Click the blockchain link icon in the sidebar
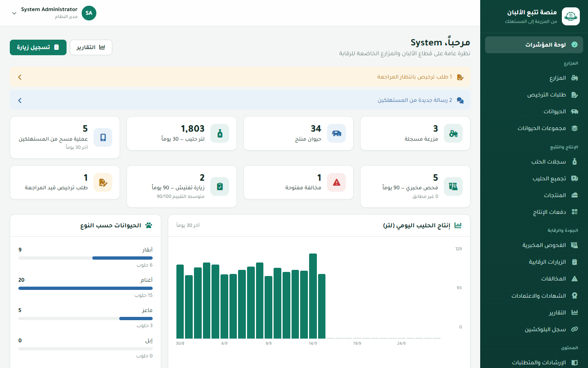 575,329
